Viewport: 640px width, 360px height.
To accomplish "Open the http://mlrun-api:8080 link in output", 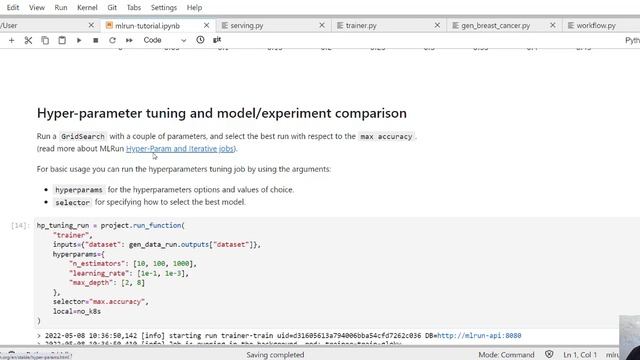I will point(479,336).
